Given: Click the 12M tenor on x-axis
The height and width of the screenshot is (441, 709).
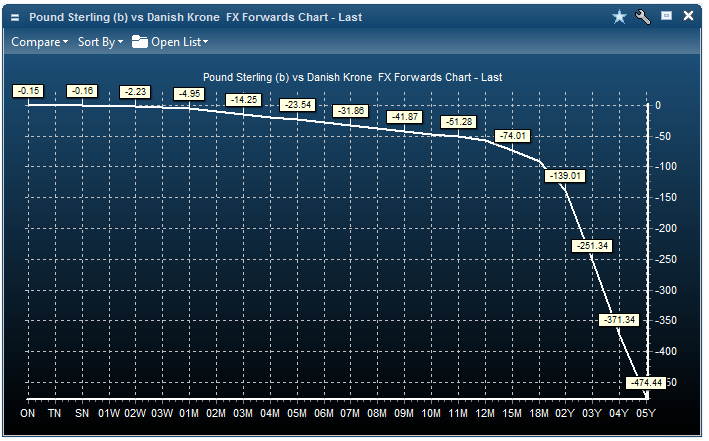Looking at the screenshot, I should pyautogui.click(x=485, y=413).
